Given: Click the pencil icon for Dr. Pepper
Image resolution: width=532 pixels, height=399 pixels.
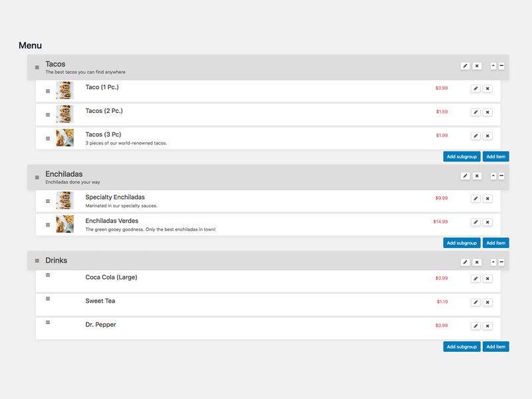Looking at the screenshot, I should [475, 326].
